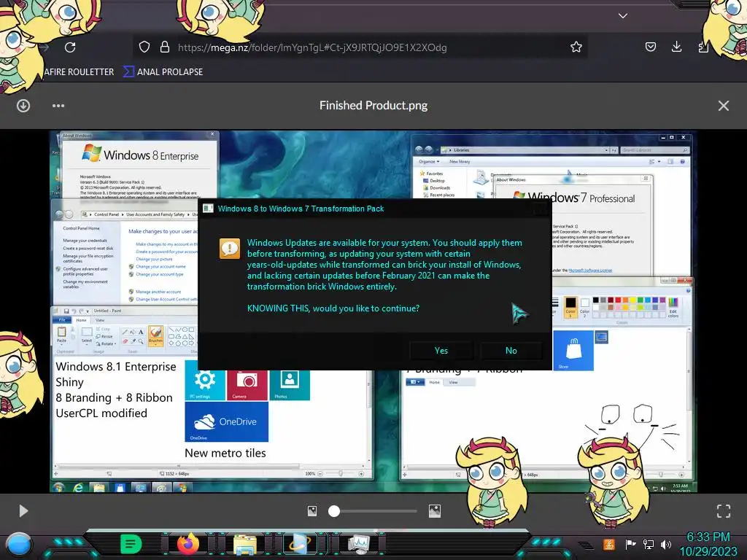
Task: Click the site security padlock icon
Action: click(165, 47)
